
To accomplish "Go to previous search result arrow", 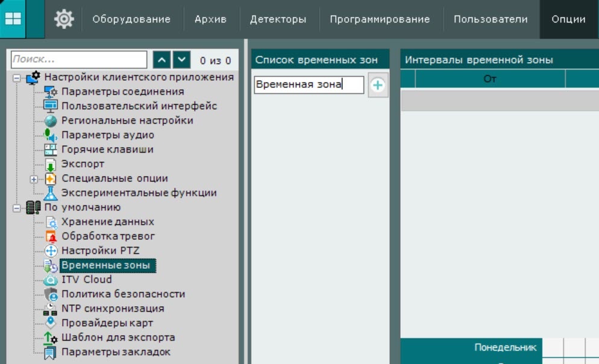I will click(162, 60).
